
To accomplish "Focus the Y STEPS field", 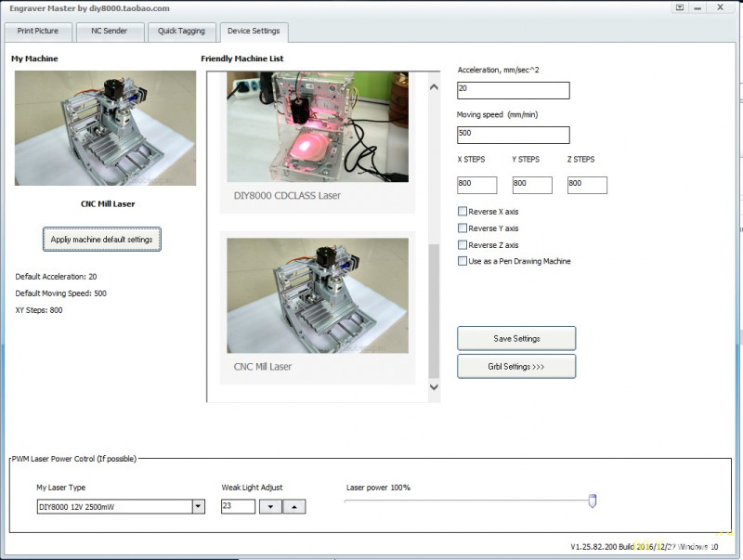I will point(532,185).
